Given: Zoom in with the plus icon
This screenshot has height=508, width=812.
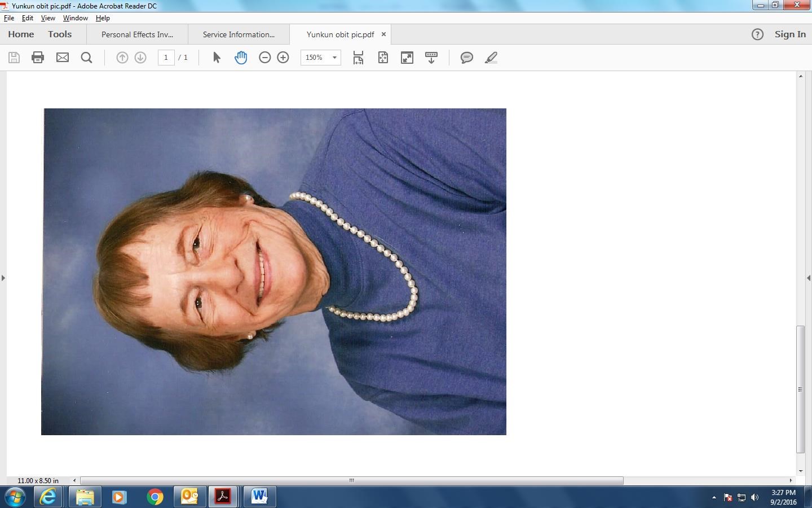Looking at the screenshot, I should [x=283, y=57].
